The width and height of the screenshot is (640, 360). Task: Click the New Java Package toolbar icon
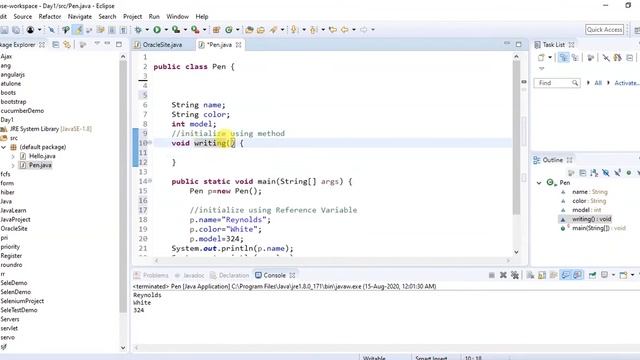(x=216, y=30)
